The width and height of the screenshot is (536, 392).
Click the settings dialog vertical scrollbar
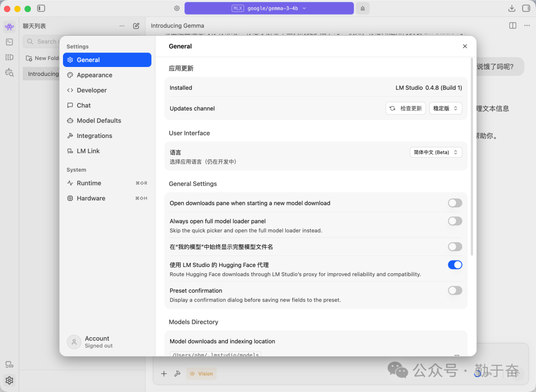coord(472,157)
